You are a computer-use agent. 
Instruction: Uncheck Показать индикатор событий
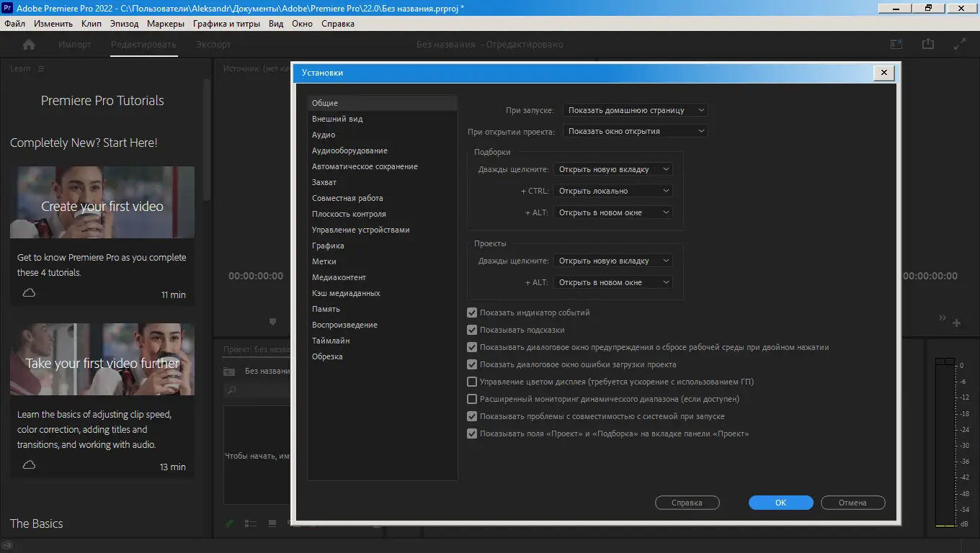472,313
